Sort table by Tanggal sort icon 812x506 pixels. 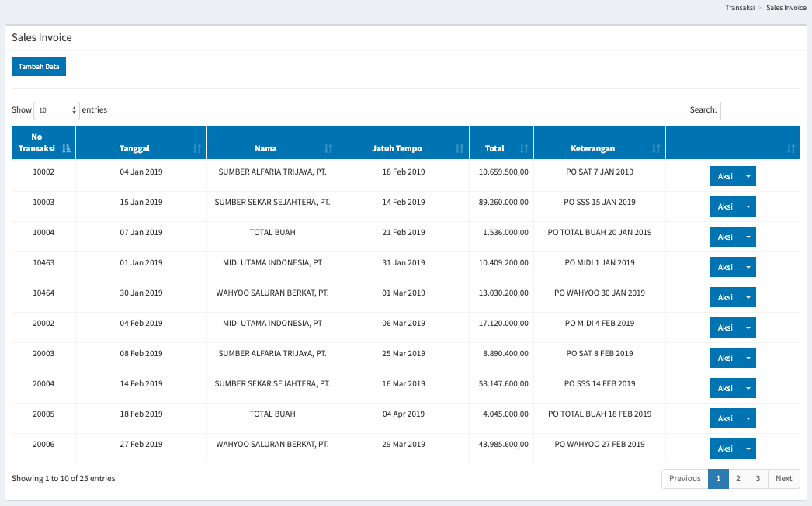click(196, 149)
